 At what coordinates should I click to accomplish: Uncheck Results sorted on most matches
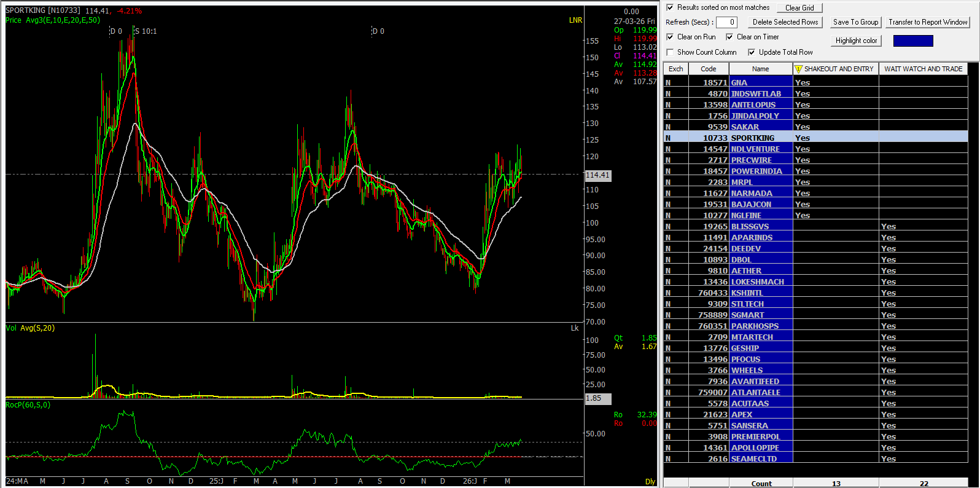pos(670,7)
